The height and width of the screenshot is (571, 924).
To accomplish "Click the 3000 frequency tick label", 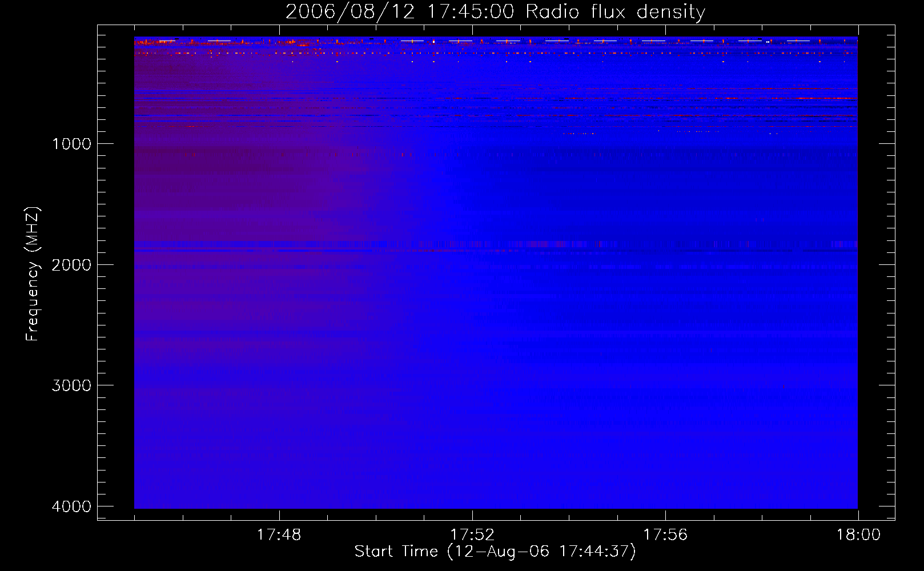I will tap(72, 385).
